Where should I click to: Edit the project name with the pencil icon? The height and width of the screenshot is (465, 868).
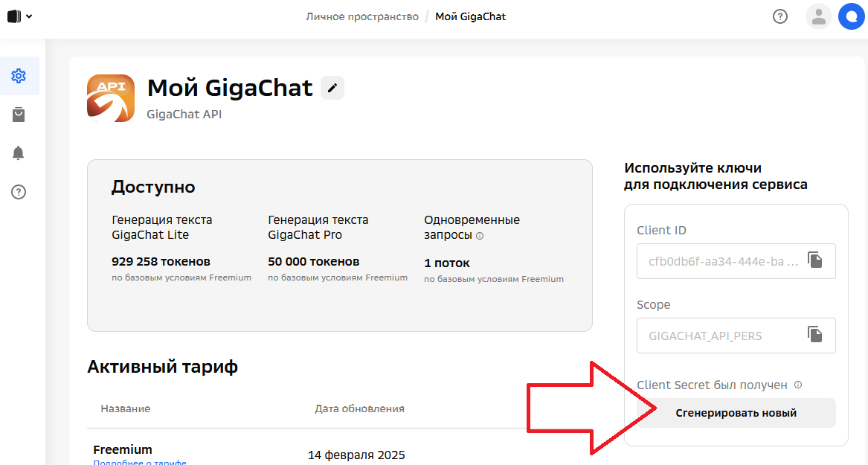point(332,88)
